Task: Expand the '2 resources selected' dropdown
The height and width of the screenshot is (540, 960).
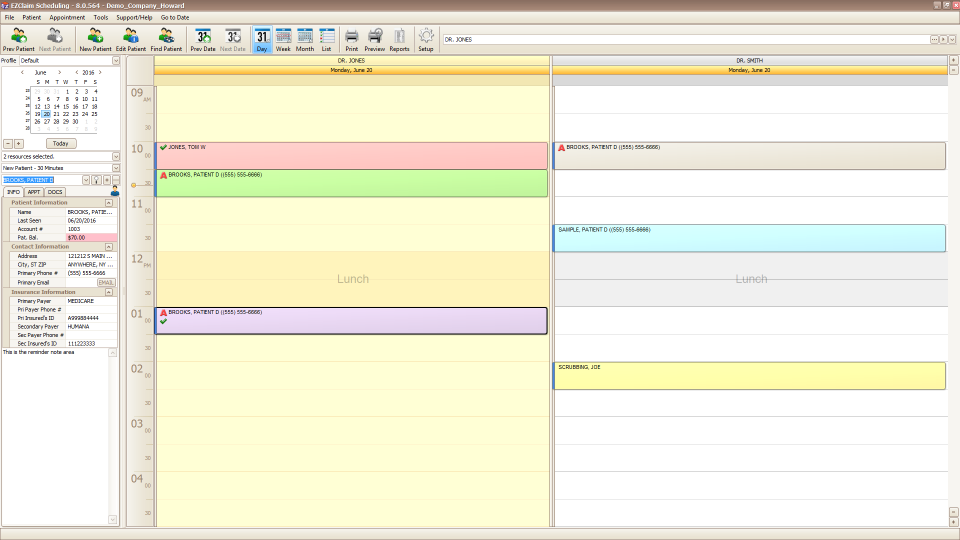Action: click(116, 157)
